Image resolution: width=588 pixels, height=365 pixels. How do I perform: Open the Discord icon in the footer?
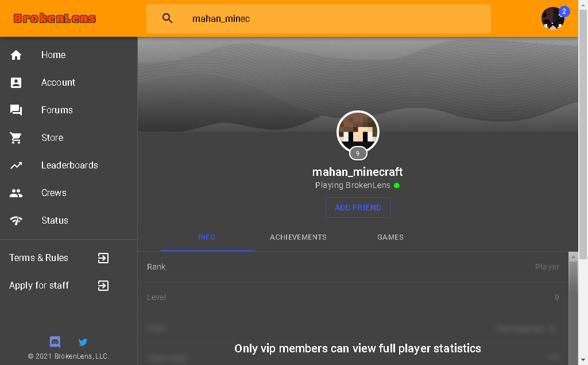tap(55, 342)
